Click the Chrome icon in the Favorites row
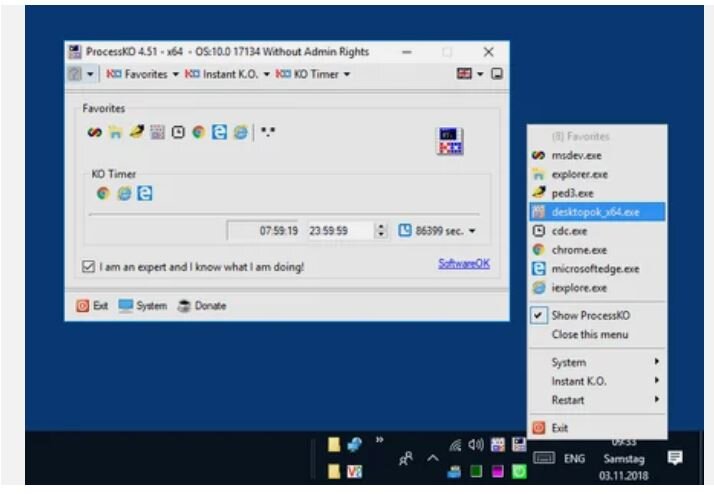Viewport: 714px width, 494px height. (199, 132)
